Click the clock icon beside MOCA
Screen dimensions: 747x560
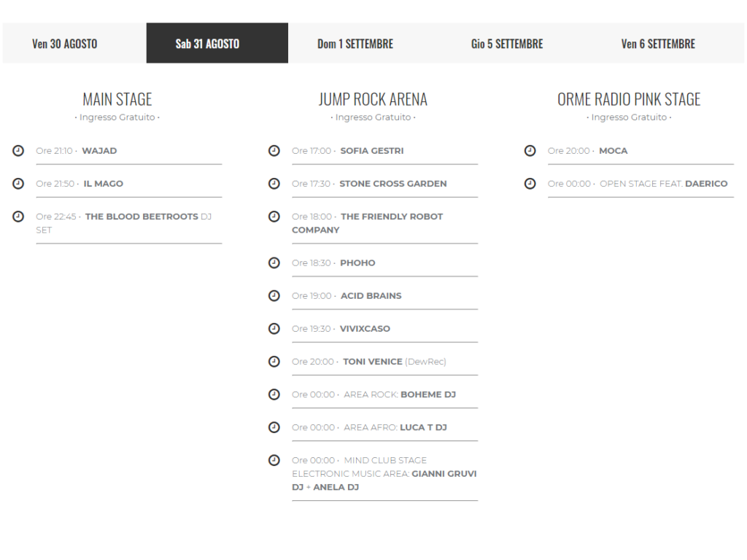point(530,151)
